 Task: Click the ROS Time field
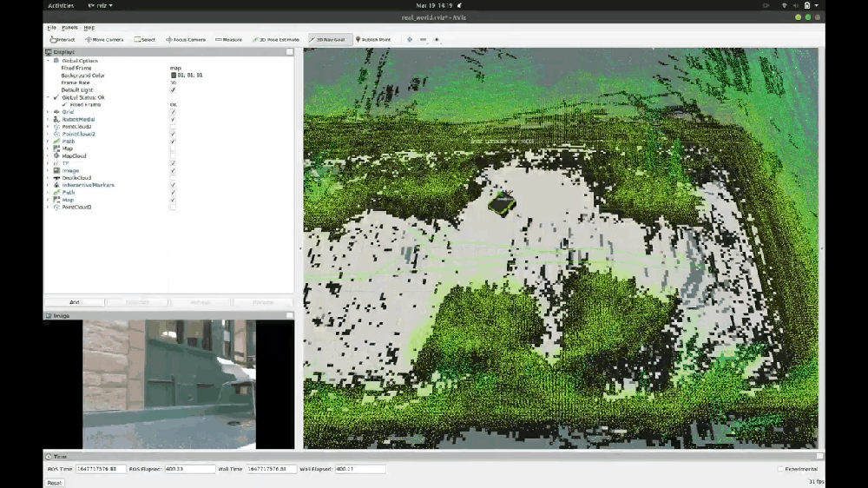coord(101,469)
